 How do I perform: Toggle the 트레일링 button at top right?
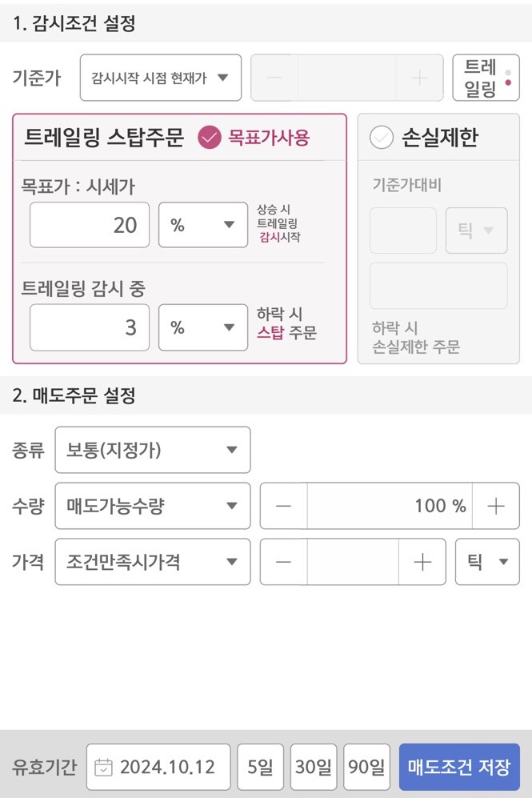click(486, 77)
